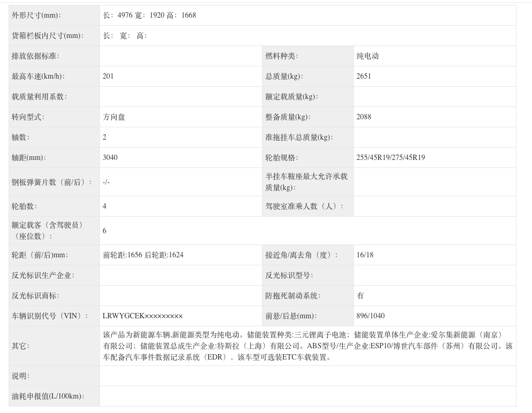This screenshot has width=532, height=413.
Task: Select the leaf spring value -/-
Action: coord(106,182)
